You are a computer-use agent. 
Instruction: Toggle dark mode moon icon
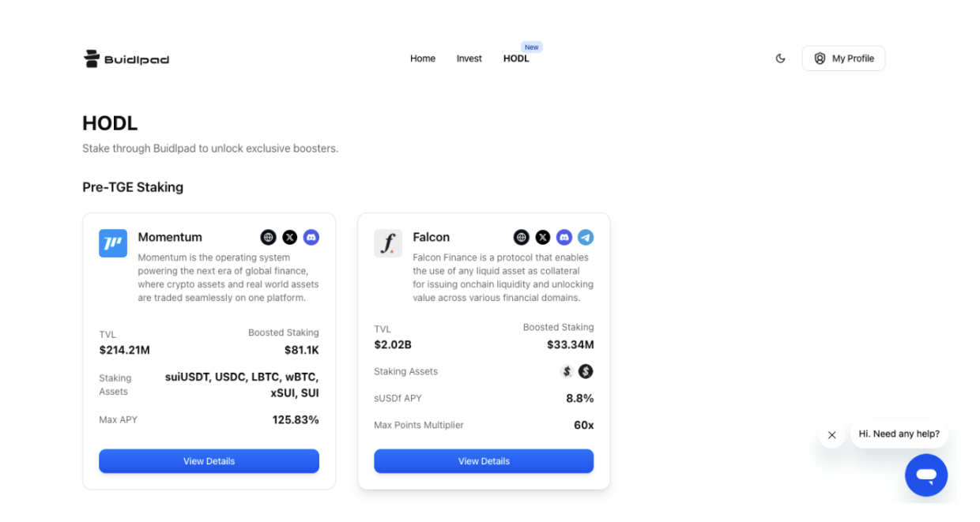[x=781, y=58]
